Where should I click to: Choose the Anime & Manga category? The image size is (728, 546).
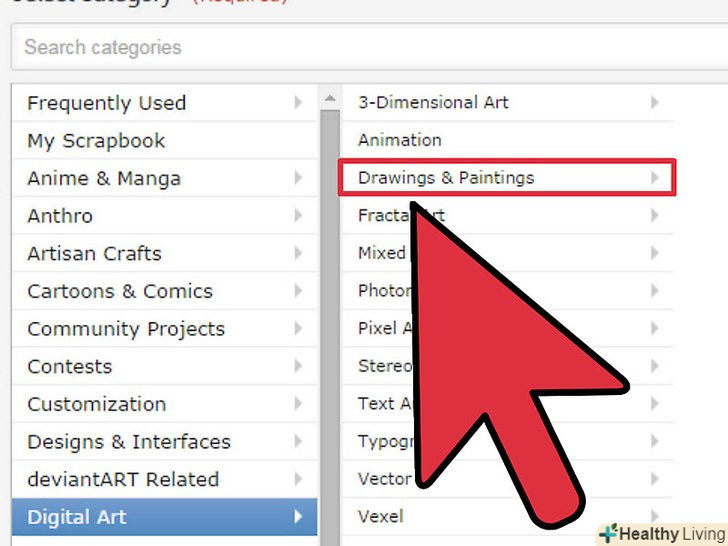pyautogui.click(x=164, y=178)
